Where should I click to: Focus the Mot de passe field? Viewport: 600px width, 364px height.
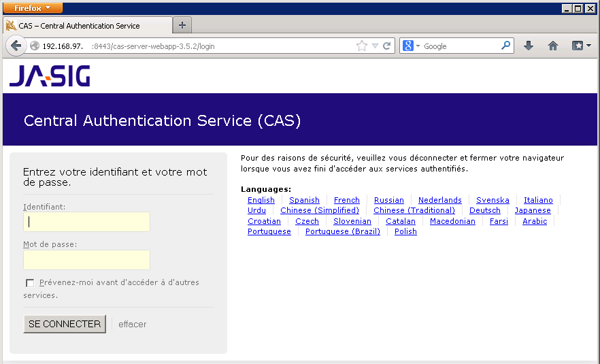pyautogui.click(x=87, y=260)
